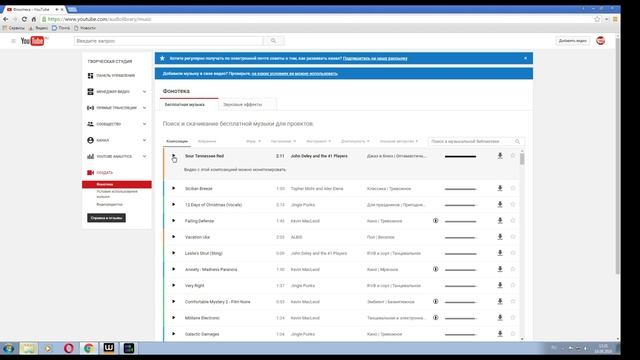Click attribution icon for Failing Defense
The image size is (640, 360).
click(x=436, y=221)
